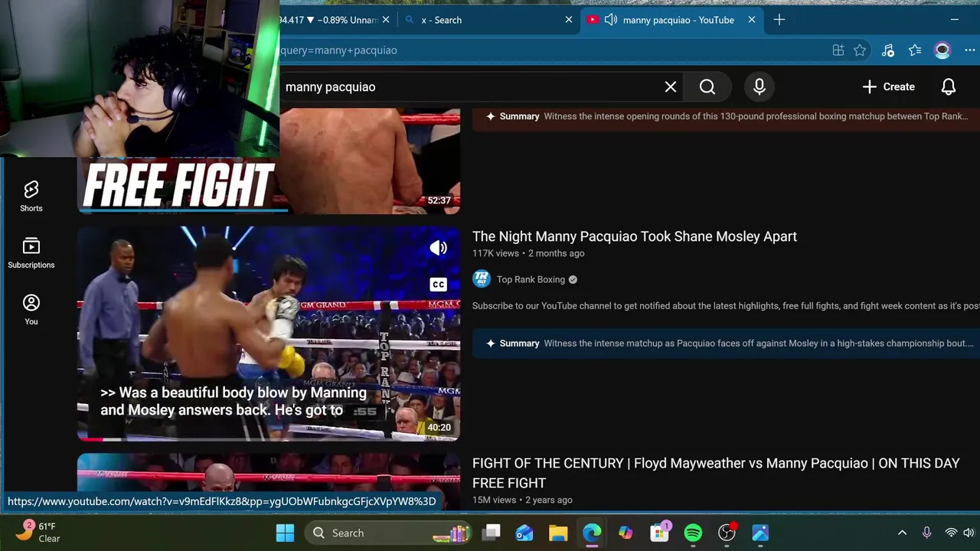Open YouTube notifications bell

949,87
